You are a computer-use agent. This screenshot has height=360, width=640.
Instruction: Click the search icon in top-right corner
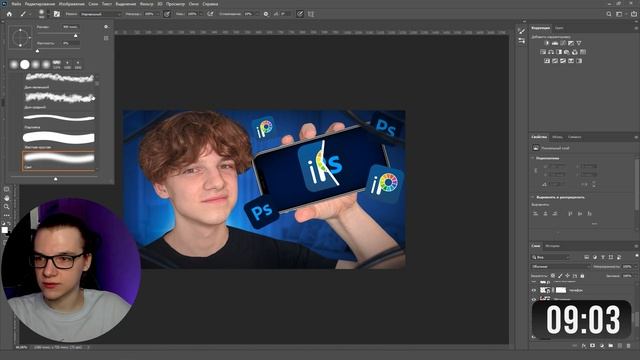609,14
